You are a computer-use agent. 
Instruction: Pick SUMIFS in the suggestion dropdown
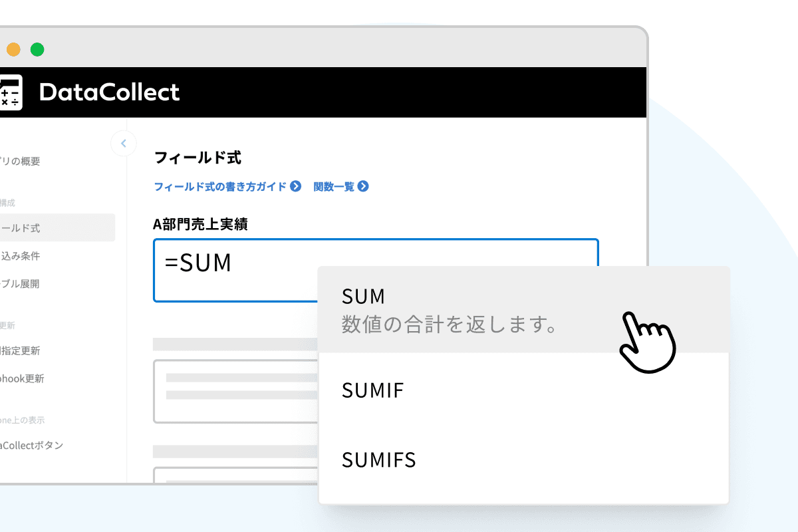point(379,460)
